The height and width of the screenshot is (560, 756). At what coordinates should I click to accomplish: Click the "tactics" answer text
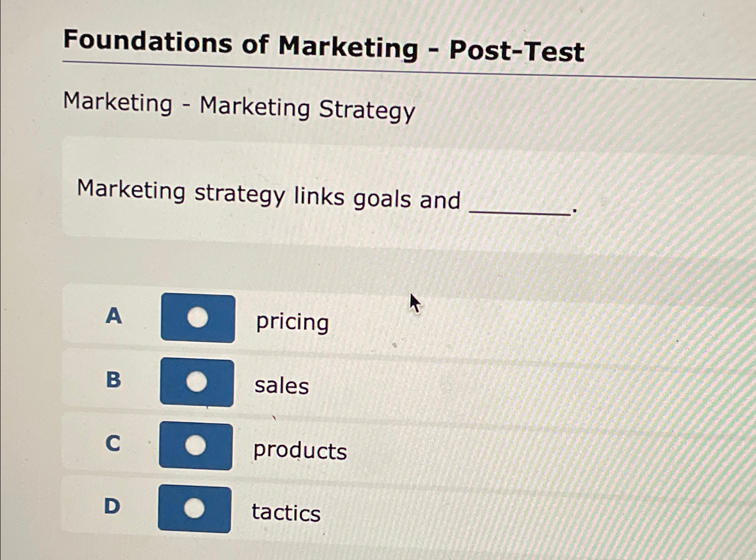(286, 512)
